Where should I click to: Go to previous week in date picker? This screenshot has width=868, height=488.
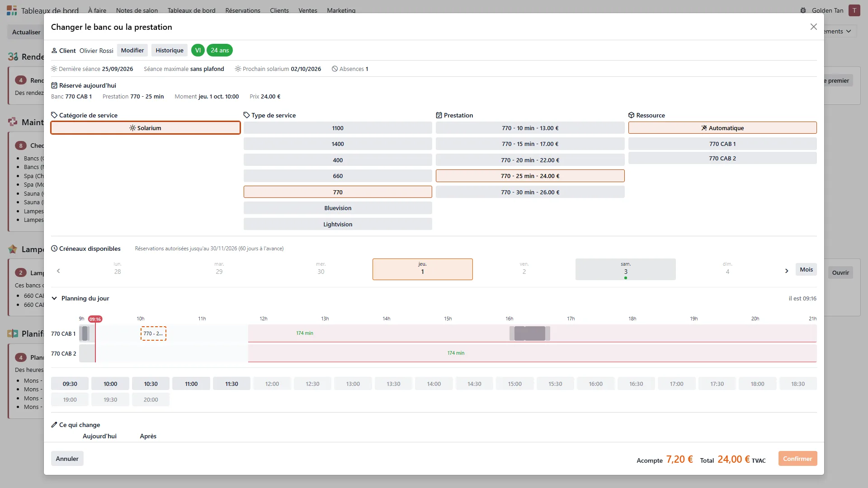point(58,271)
